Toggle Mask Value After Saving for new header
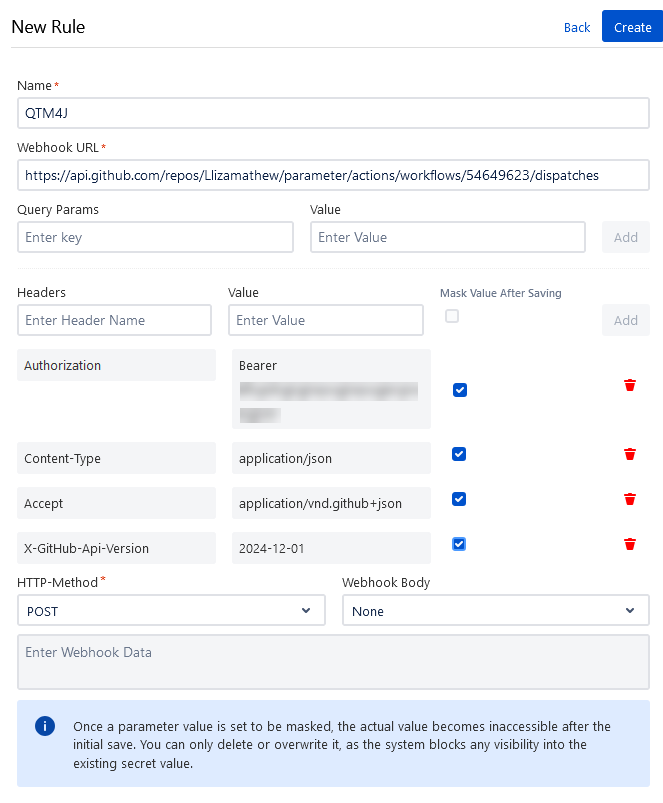 click(452, 315)
